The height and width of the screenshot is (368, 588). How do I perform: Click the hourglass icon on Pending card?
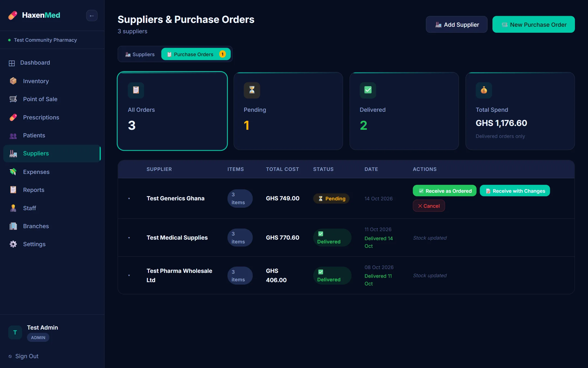coord(252,90)
